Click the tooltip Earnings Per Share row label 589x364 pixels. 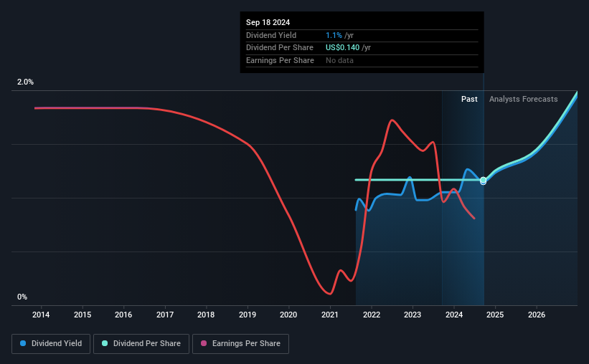280,60
